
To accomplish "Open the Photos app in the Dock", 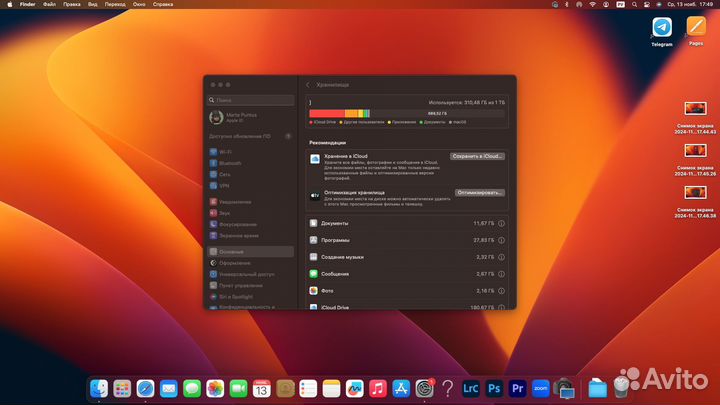I will [x=215, y=388].
